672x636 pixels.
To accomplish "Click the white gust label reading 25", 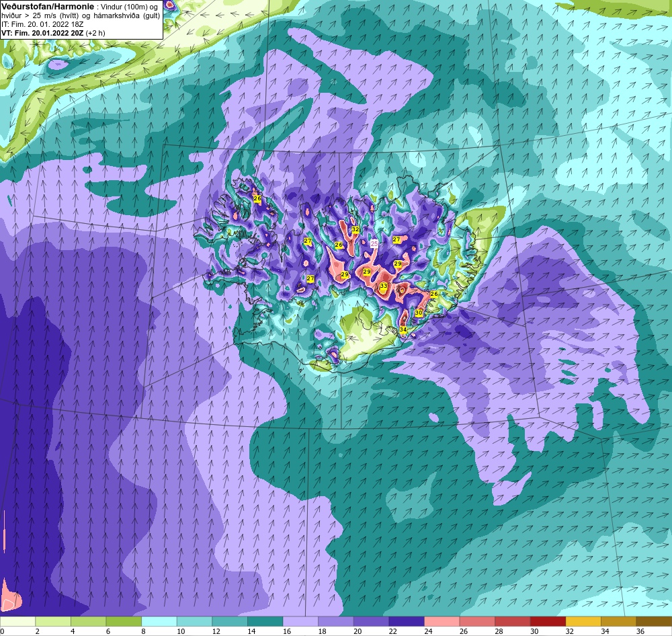I will 374,243.
